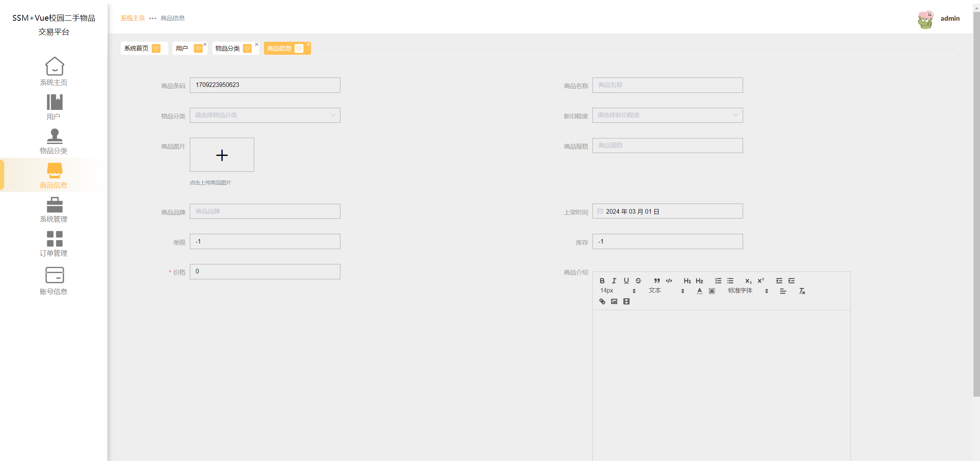The image size is (980, 461).
Task: Expand 物品分类 select dropdown
Action: pos(265,115)
